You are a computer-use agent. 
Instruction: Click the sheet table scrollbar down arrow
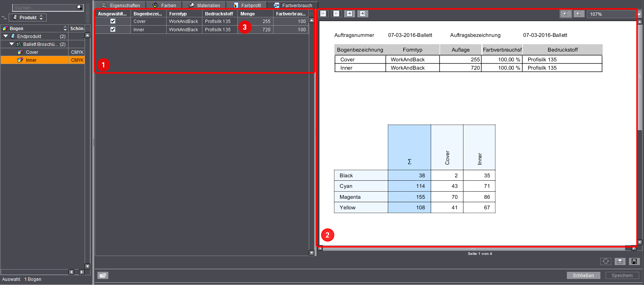[311, 253]
